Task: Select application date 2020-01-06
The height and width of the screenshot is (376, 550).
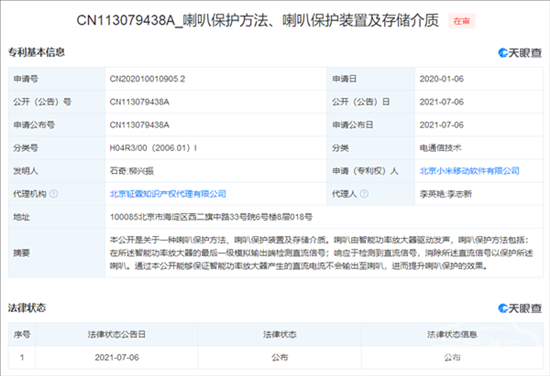Action: (x=442, y=79)
